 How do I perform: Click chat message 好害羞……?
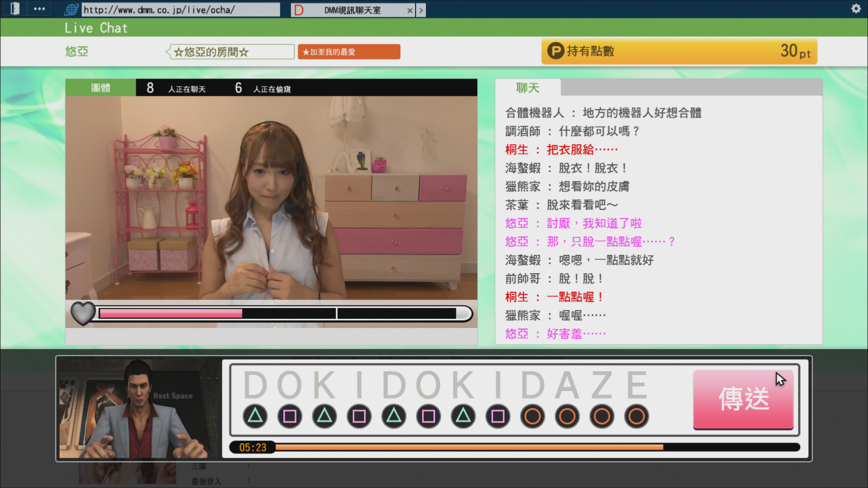coord(576,333)
